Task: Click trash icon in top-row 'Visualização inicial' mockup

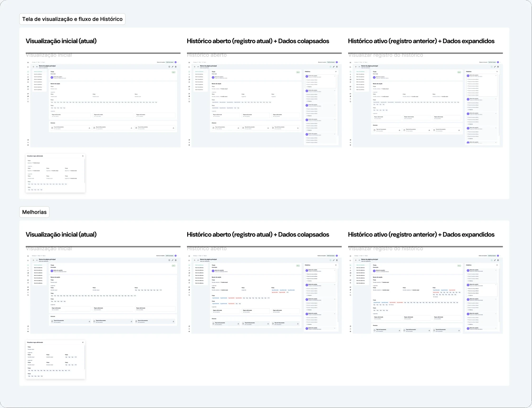Action: click(176, 66)
